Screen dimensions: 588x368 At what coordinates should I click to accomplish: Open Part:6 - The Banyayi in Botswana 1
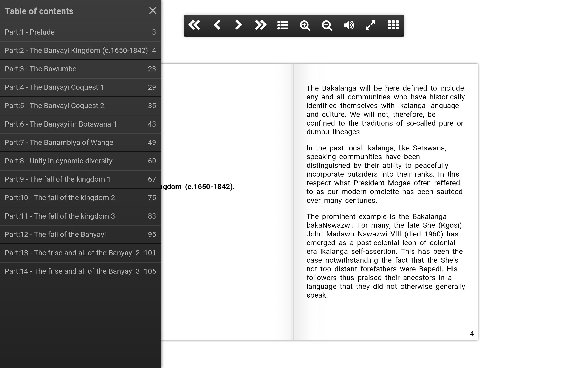click(x=80, y=124)
